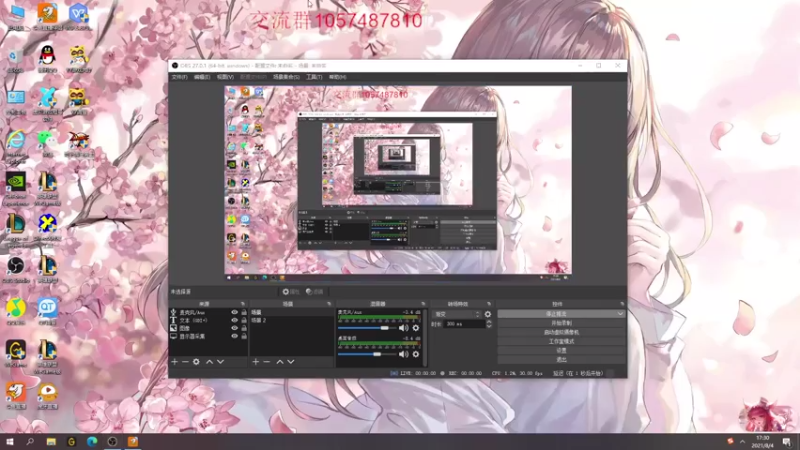Remove selected source with the minus icon
Image resolution: width=800 pixels, height=450 pixels.
(185, 362)
